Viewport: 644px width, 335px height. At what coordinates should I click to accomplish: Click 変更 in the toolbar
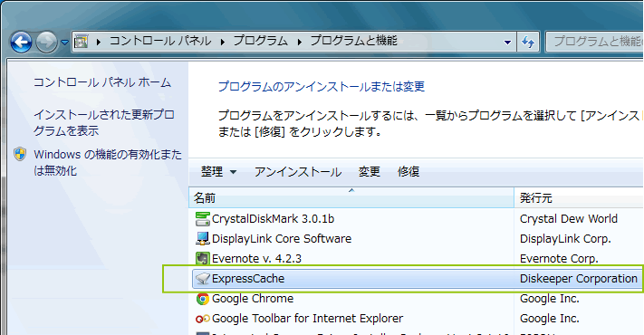369,172
